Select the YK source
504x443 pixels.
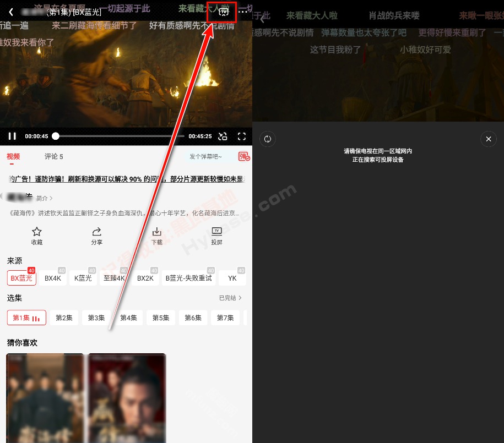pos(232,278)
